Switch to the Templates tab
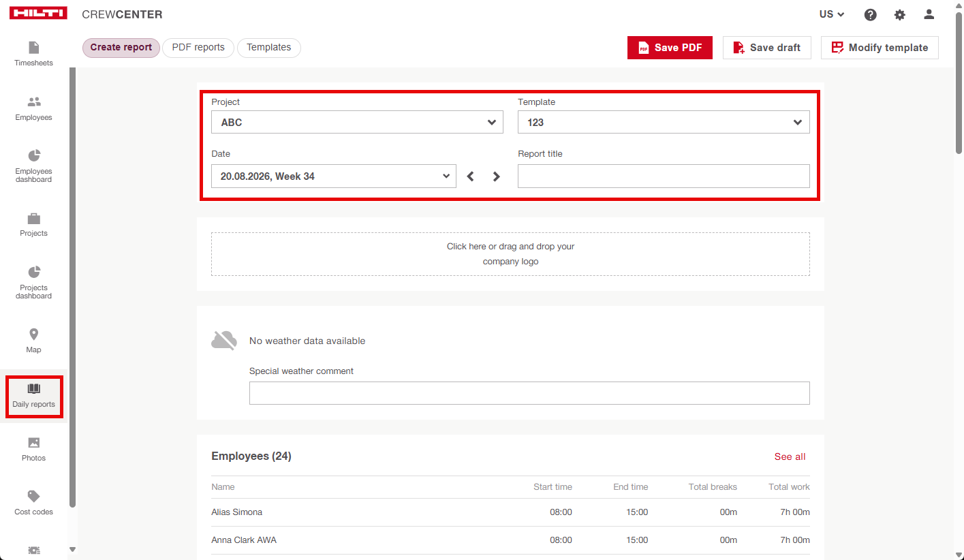The height and width of the screenshot is (560, 964). pyautogui.click(x=269, y=48)
